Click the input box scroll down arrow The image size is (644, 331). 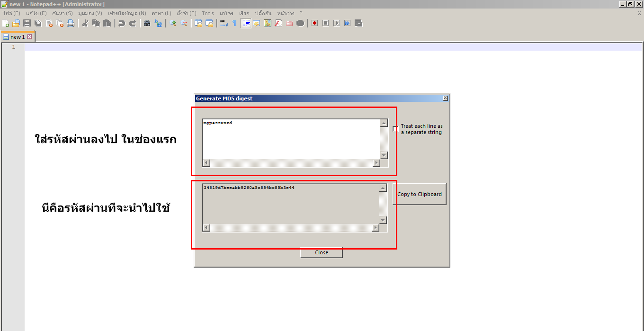coord(384,155)
